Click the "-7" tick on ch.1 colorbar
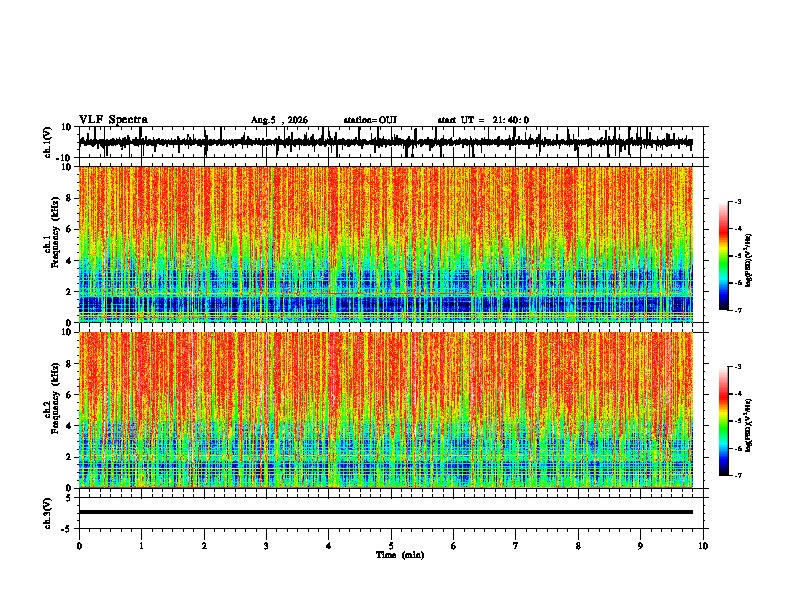The image size is (792, 612). tap(738, 310)
